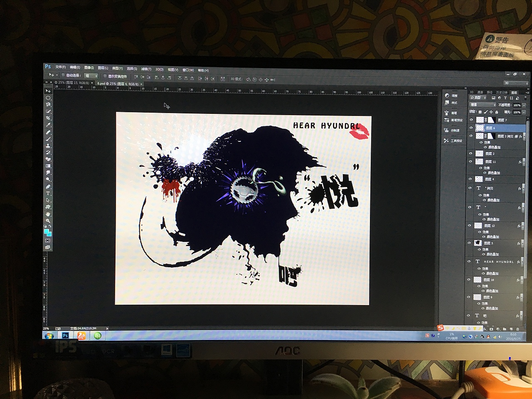Image resolution: width=532 pixels, height=399 pixels.
Task: Open the 图层(L) menu
Action: [x=103, y=68]
